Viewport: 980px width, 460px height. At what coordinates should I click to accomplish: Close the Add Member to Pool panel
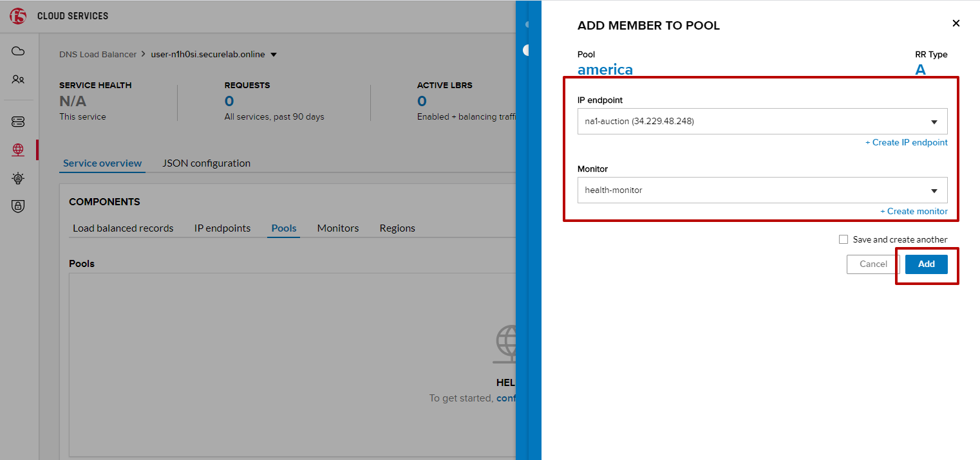coord(956,23)
